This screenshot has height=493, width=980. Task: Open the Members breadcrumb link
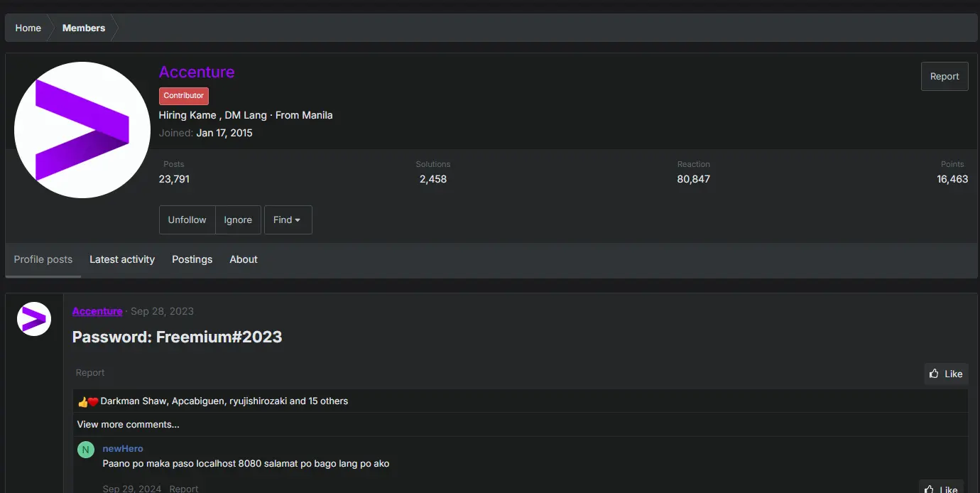84,28
